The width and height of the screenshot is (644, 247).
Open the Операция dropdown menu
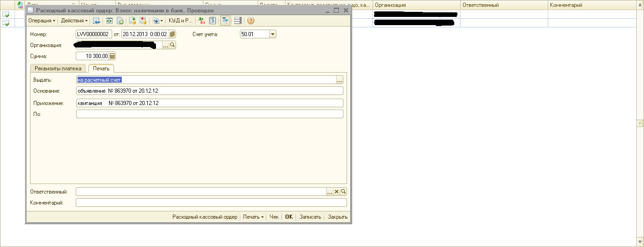(42, 21)
